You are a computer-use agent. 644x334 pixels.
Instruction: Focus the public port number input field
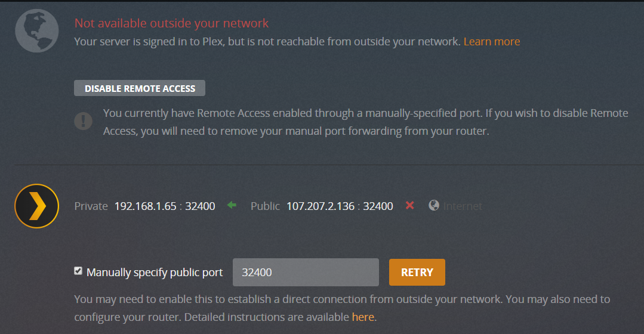[x=306, y=273]
